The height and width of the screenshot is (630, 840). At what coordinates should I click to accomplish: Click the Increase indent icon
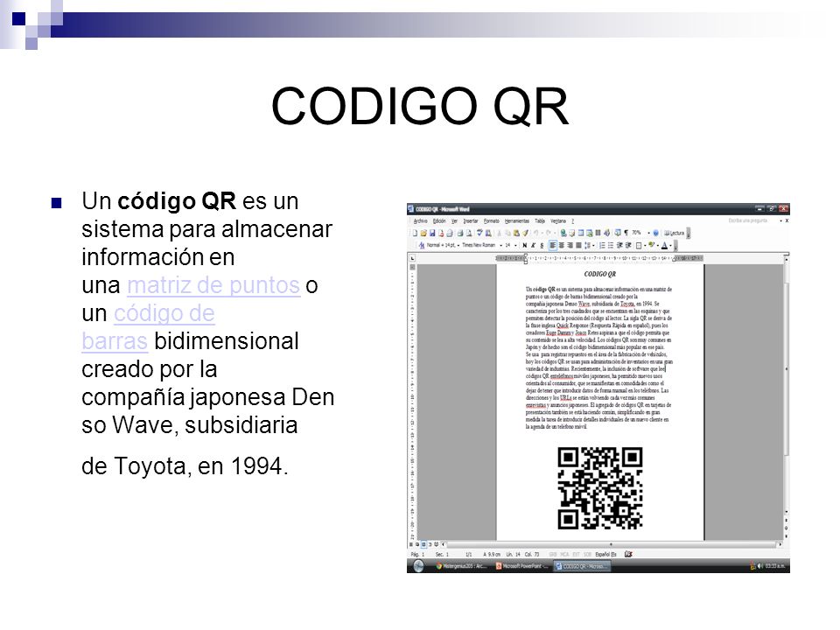coord(628,245)
